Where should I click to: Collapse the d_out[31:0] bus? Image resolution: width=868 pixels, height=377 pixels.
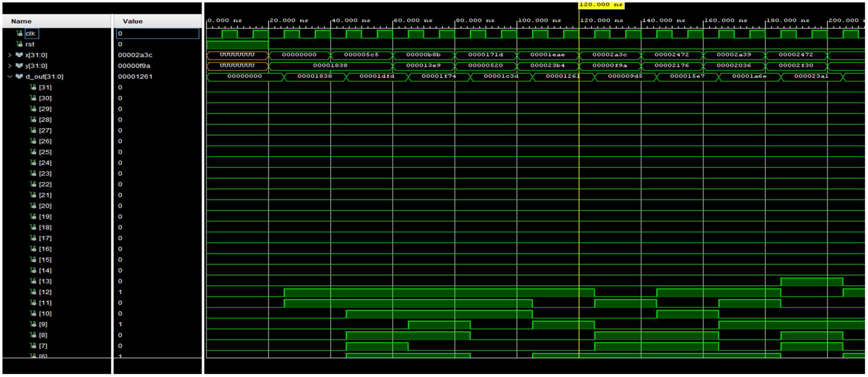pyautogui.click(x=10, y=77)
